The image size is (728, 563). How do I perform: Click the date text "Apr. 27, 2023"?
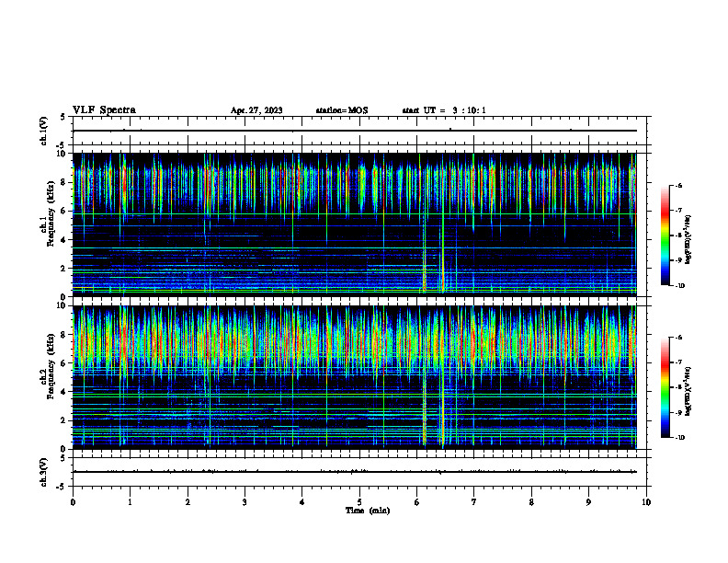pyautogui.click(x=256, y=110)
